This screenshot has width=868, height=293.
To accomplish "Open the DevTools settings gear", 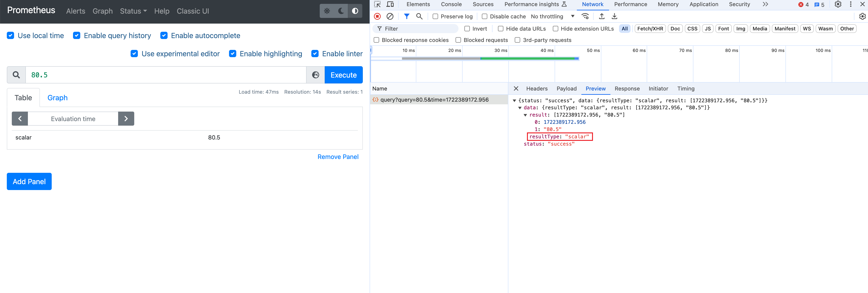I will coord(838,4).
